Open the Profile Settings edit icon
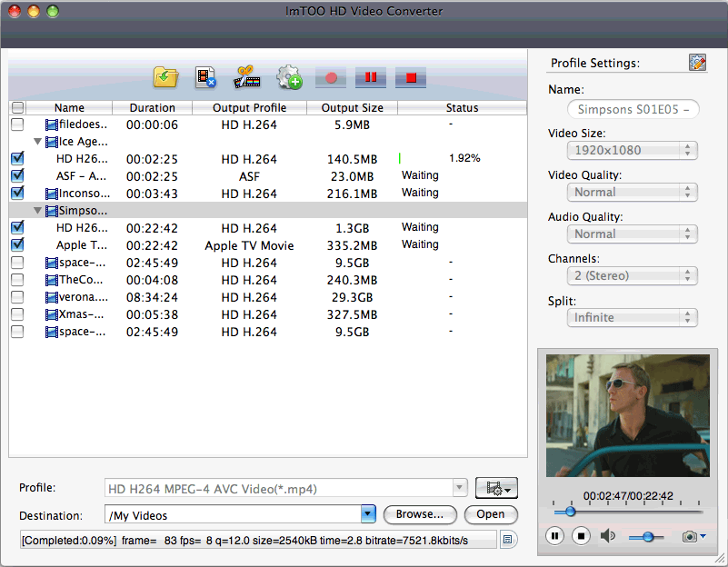Image resolution: width=728 pixels, height=567 pixels. (697, 62)
